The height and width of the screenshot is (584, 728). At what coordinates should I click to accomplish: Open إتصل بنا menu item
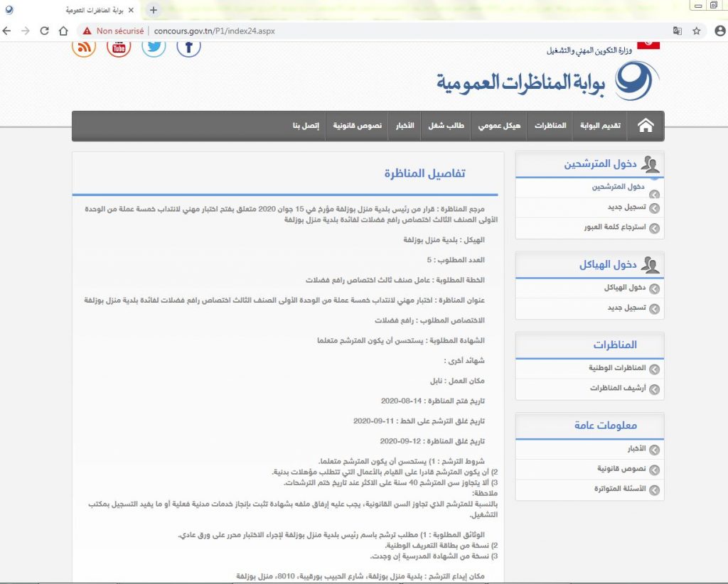pyautogui.click(x=306, y=126)
